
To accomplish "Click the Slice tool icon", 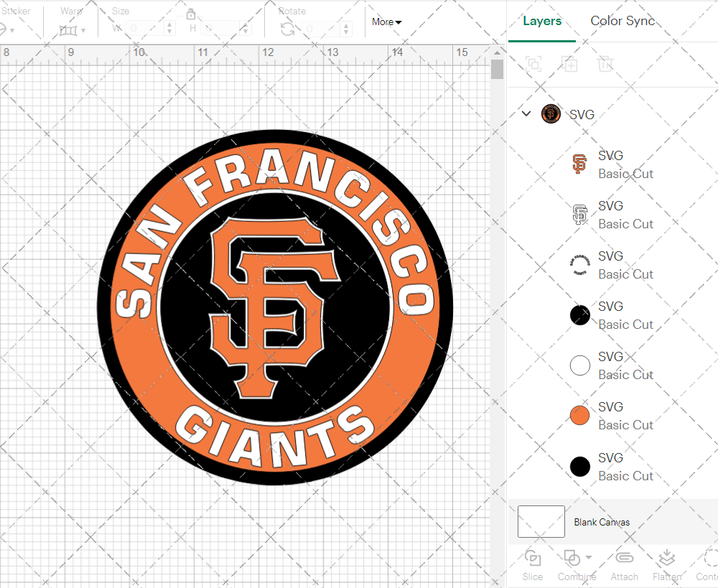I will tap(533, 558).
